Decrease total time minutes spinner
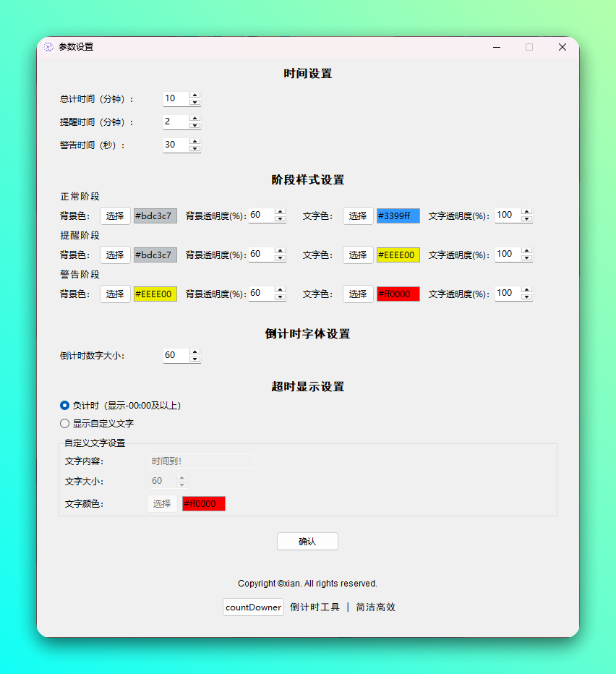This screenshot has width=616, height=674. point(194,102)
